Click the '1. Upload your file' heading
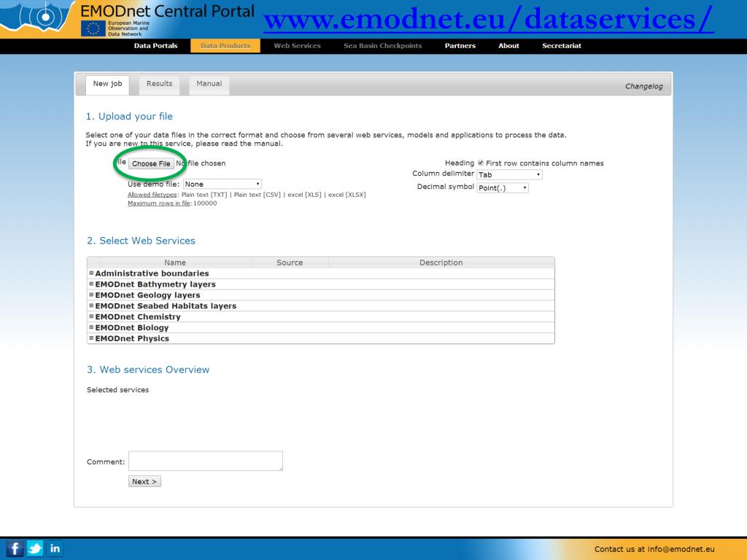Image resolution: width=747 pixels, height=560 pixels. coord(129,116)
